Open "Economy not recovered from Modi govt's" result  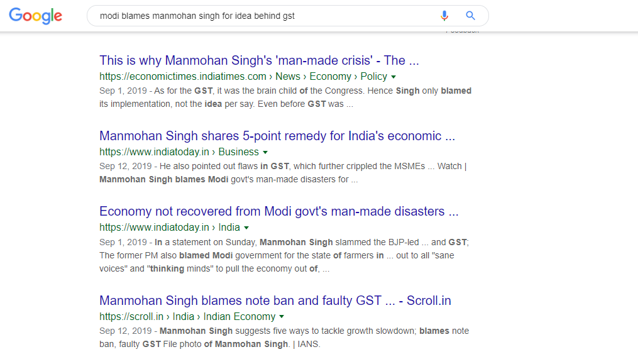(278, 211)
